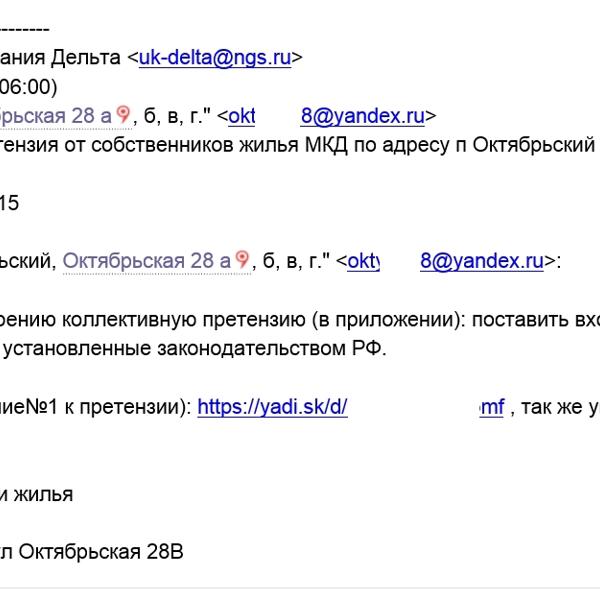Click the '15' text below the subject

pos(9,203)
